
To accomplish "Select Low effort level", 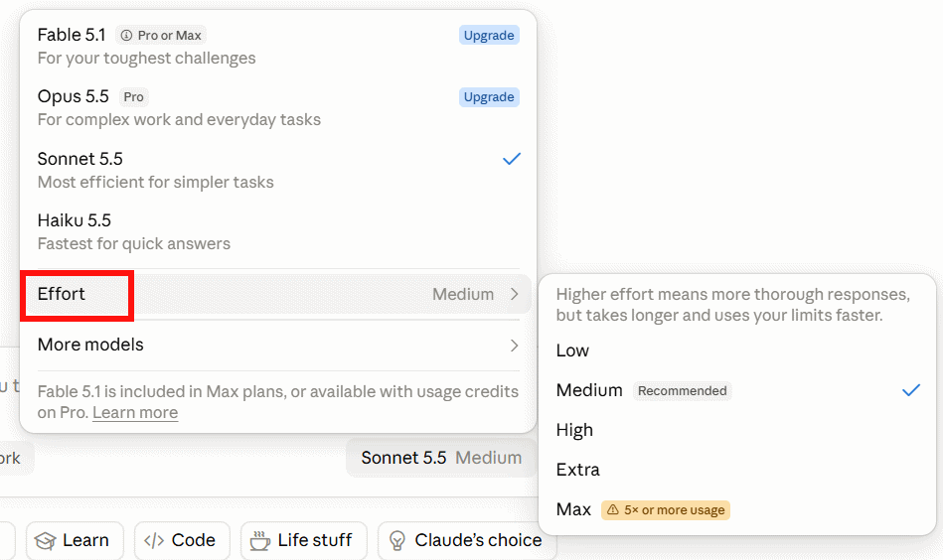I will [x=737, y=350].
